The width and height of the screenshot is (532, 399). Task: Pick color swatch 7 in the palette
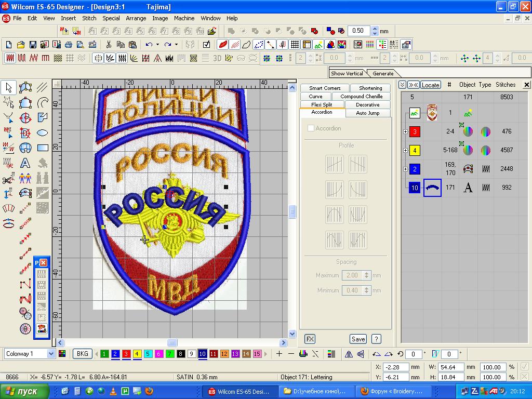click(x=170, y=354)
